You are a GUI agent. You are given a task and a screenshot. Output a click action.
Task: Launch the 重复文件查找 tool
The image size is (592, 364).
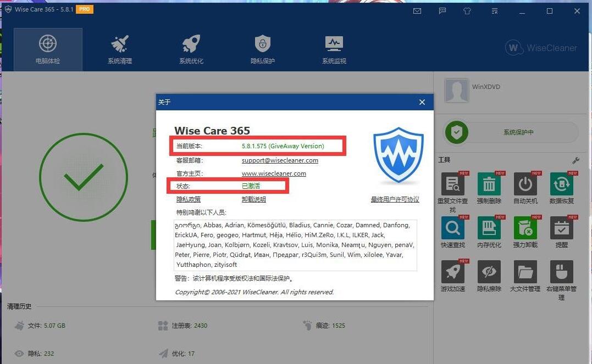point(453,192)
